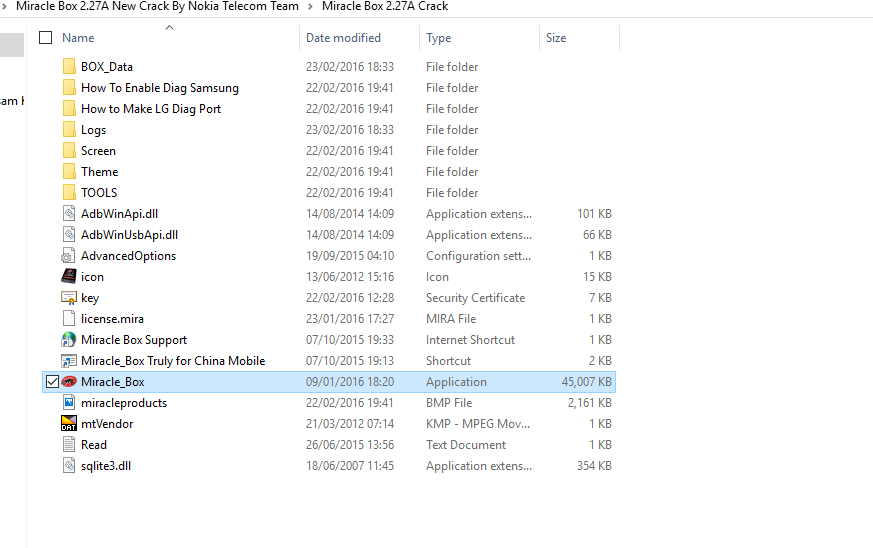Screen dimensions: 873x548
Task: Click the sqlite3.dll file icon
Action: click(69, 466)
